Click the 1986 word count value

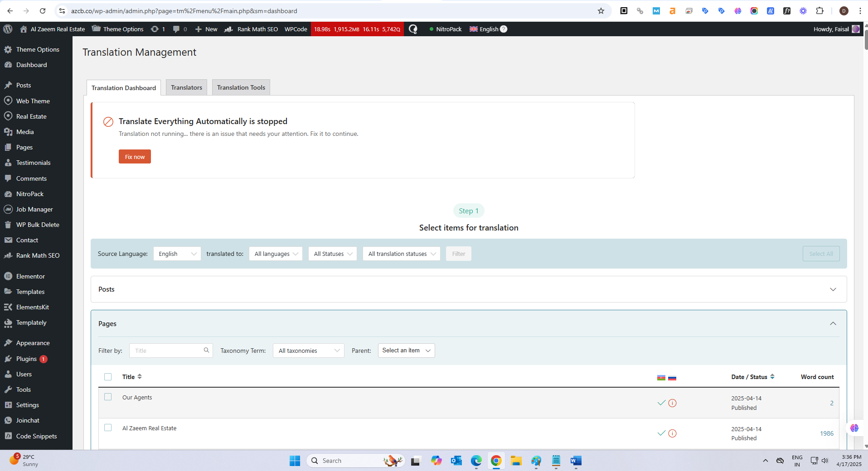pos(827,433)
